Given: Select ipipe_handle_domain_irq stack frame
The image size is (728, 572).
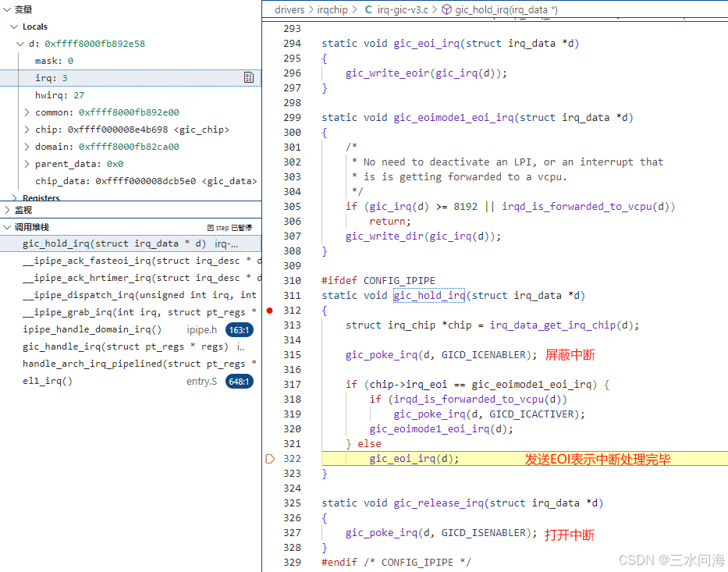Looking at the screenshot, I should click(x=130, y=329).
